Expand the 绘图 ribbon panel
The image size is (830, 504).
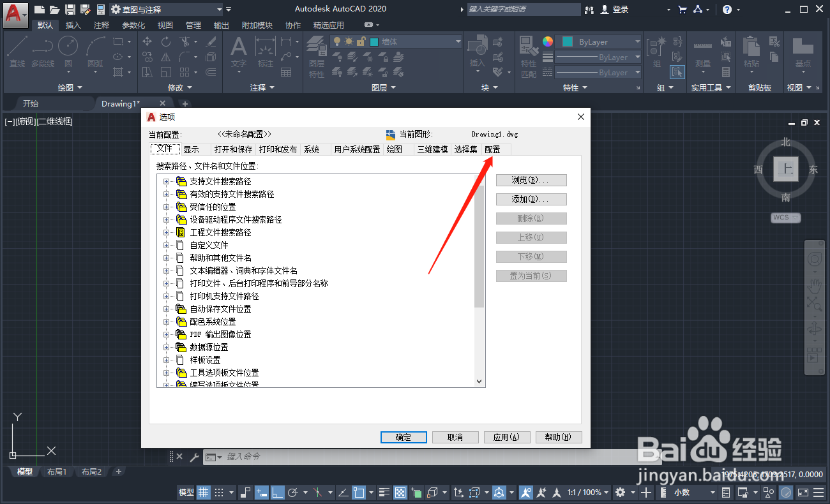69,87
